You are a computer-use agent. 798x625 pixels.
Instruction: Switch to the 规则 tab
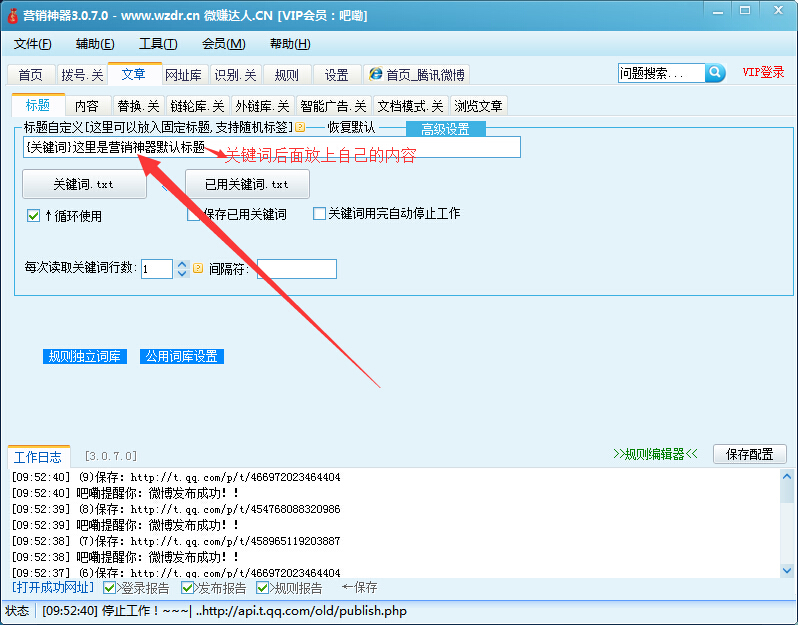[287, 75]
